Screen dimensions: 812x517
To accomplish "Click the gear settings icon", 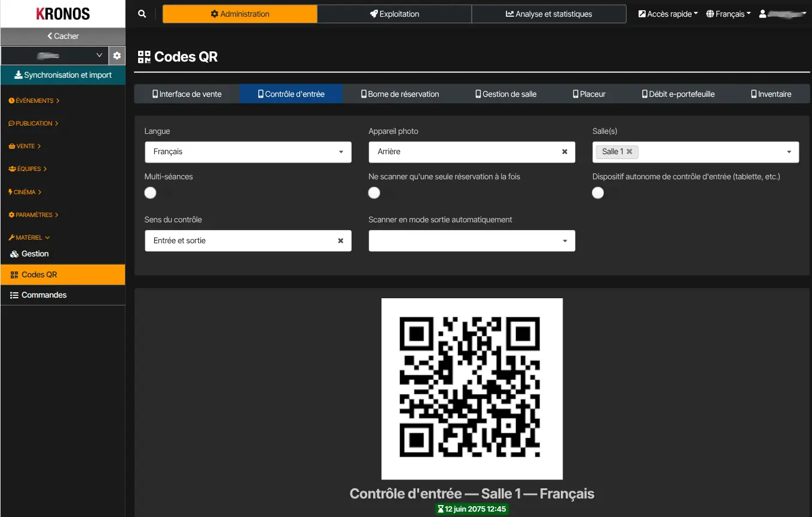I will (117, 56).
